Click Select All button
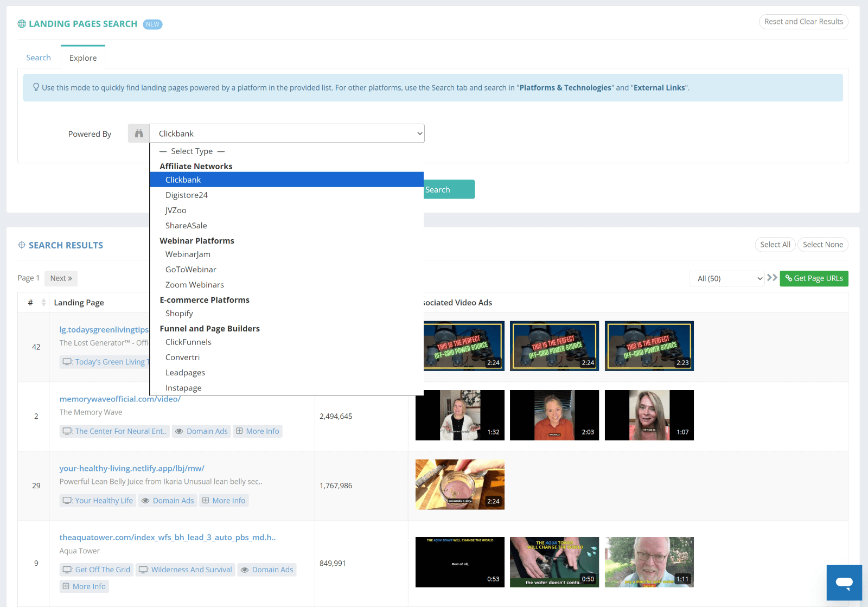This screenshot has height=607, width=868. click(775, 245)
